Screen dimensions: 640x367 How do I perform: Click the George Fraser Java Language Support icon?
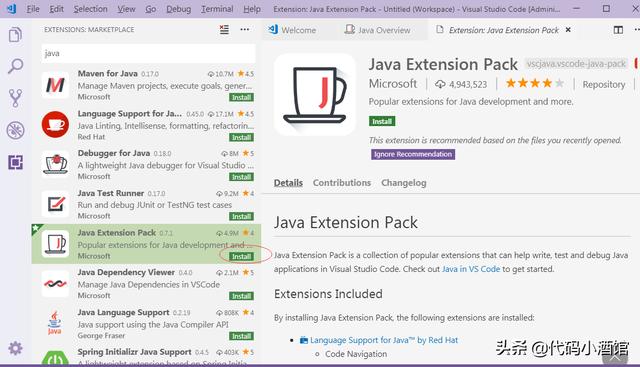(x=55, y=323)
